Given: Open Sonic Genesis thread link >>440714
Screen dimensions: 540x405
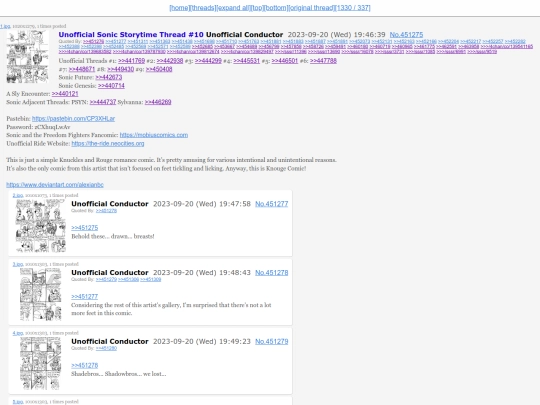Looking at the screenshot, I should pos(111,86).
